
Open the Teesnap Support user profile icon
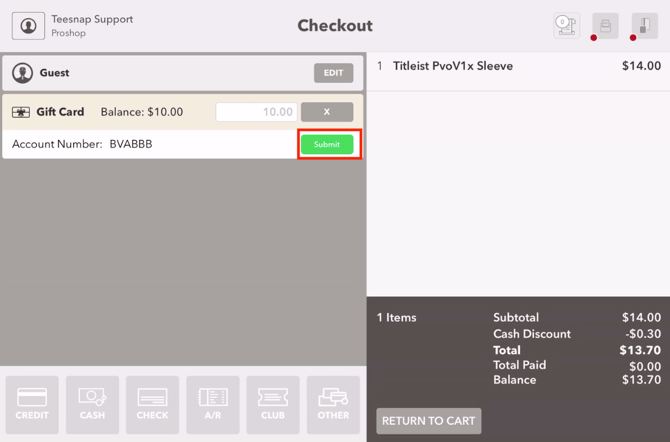tap(28, 26)
